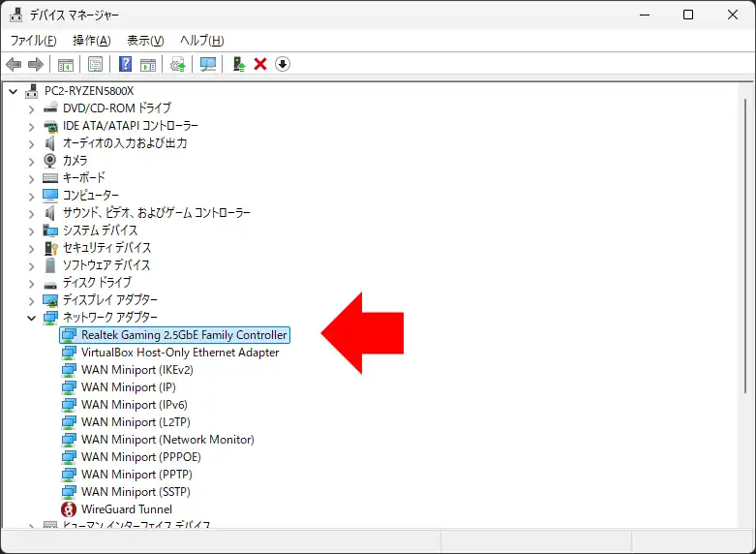The height and width of the screenshot is (554, 756).
Task: Click the black down-arrow disable device icon
Action: [283, 64]
